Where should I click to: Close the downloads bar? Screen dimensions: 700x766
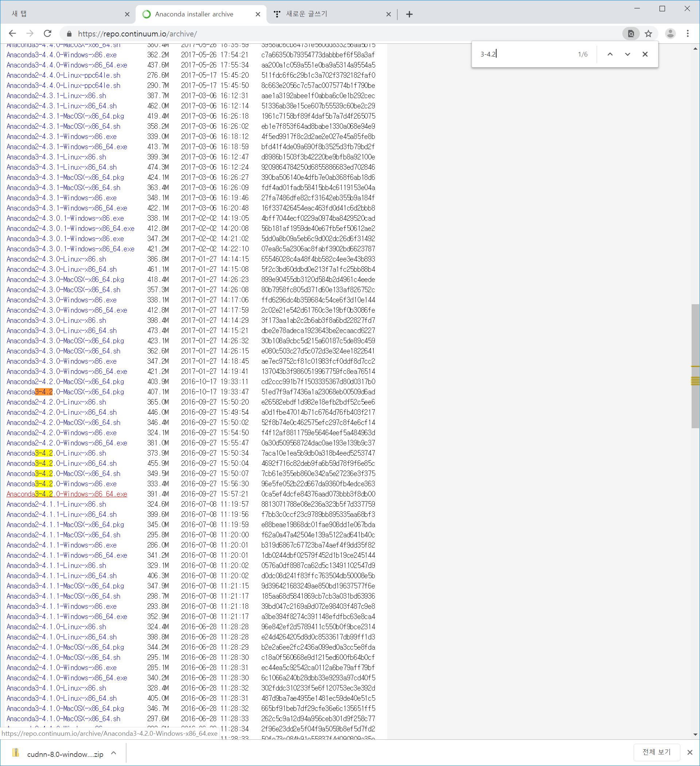click(690, 752)
